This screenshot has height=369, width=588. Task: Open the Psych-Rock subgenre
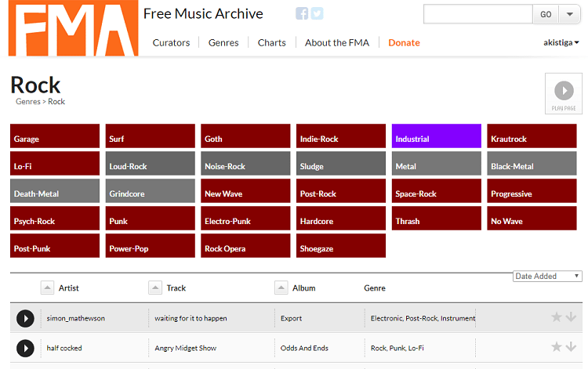(55, 218)
